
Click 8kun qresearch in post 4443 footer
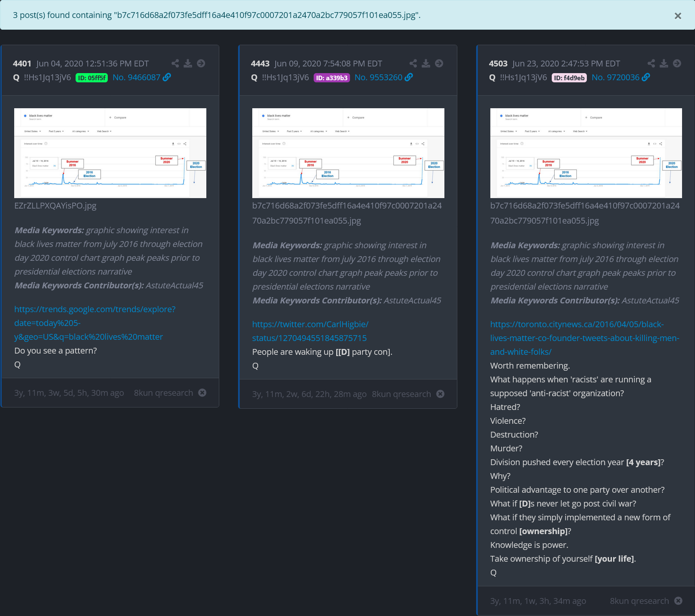click(401, 394)
